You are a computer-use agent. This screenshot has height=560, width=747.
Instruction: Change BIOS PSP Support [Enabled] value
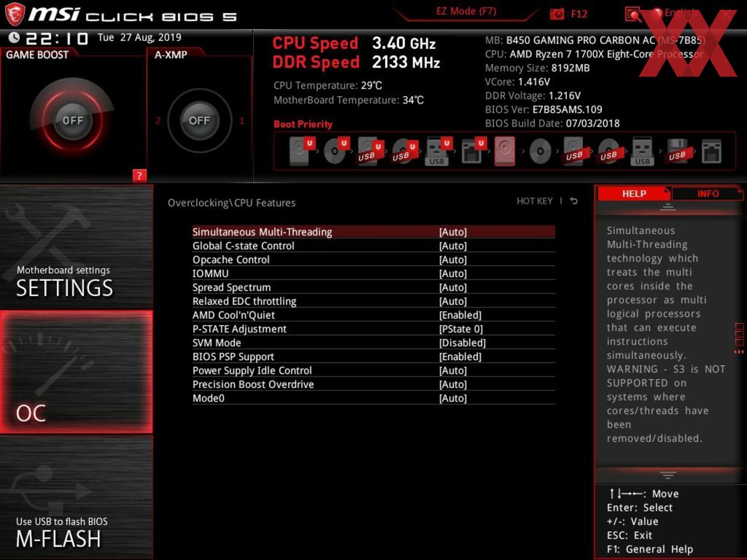[460, 356]
